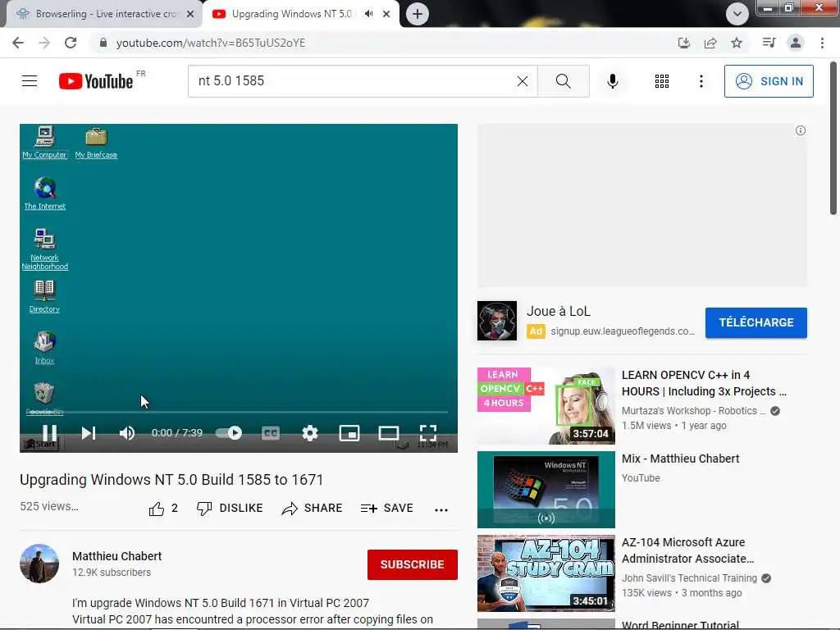The width and height of the screenshot is (840, 630).
Task: Open more actions ellipsis below video
Action: (x=441, y=509)
